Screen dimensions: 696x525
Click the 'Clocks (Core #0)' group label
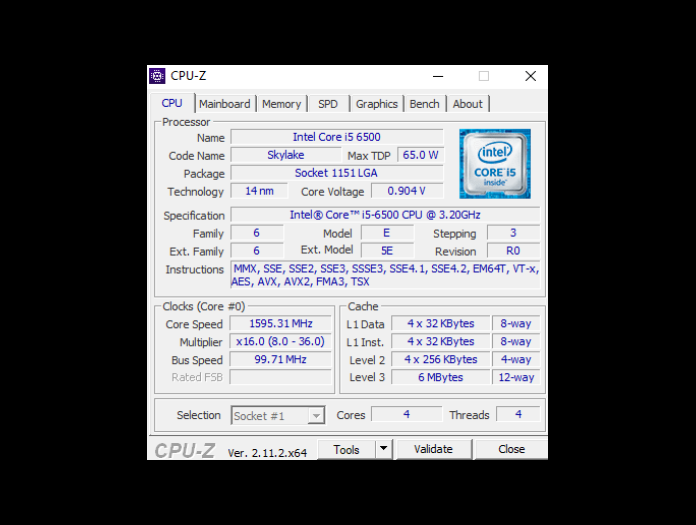pyautogui.click(x=204, y=306)
